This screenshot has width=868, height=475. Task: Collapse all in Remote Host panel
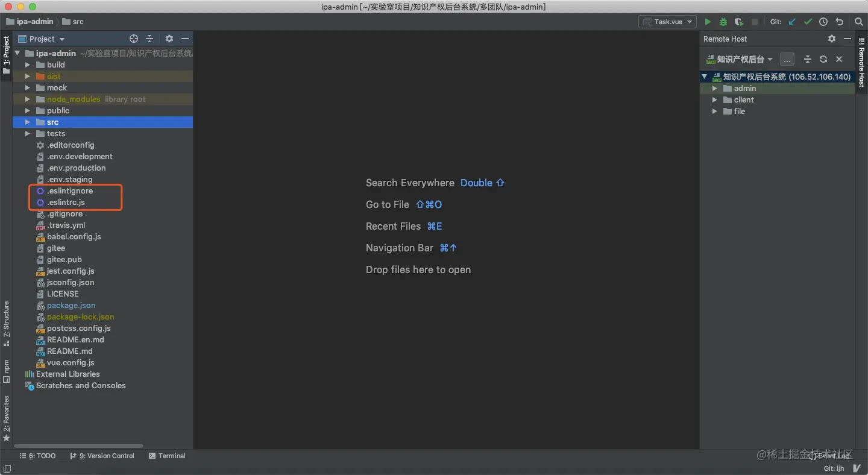(808, 59)
